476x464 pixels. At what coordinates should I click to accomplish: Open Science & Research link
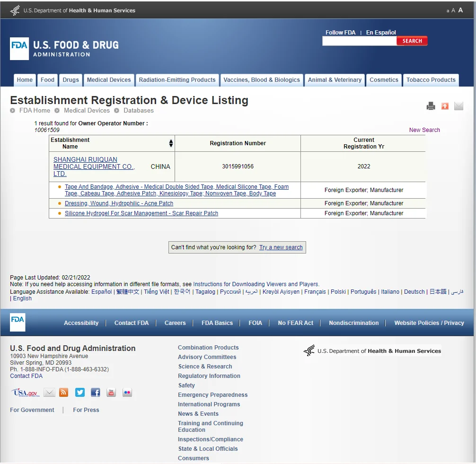pyautogui.click(x=205, y=366)
